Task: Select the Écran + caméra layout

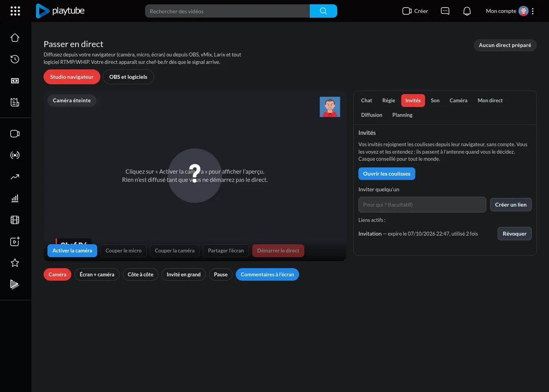Action: [97, 274]
